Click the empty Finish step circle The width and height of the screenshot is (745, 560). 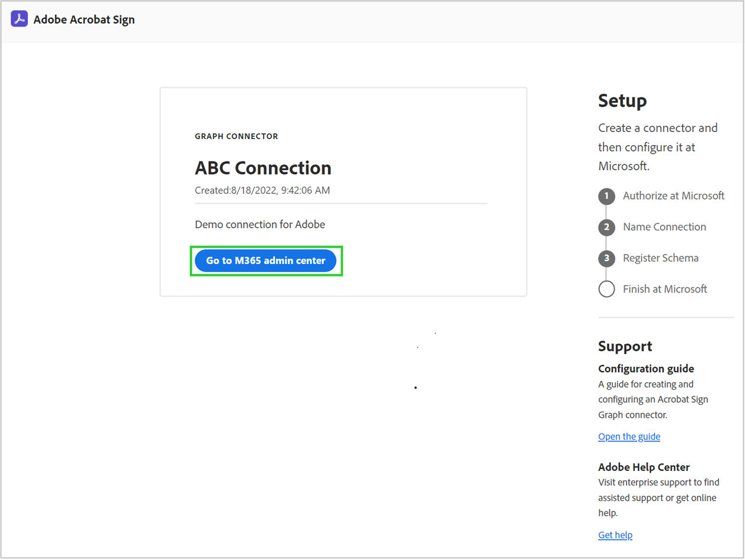tap(606, 289)
